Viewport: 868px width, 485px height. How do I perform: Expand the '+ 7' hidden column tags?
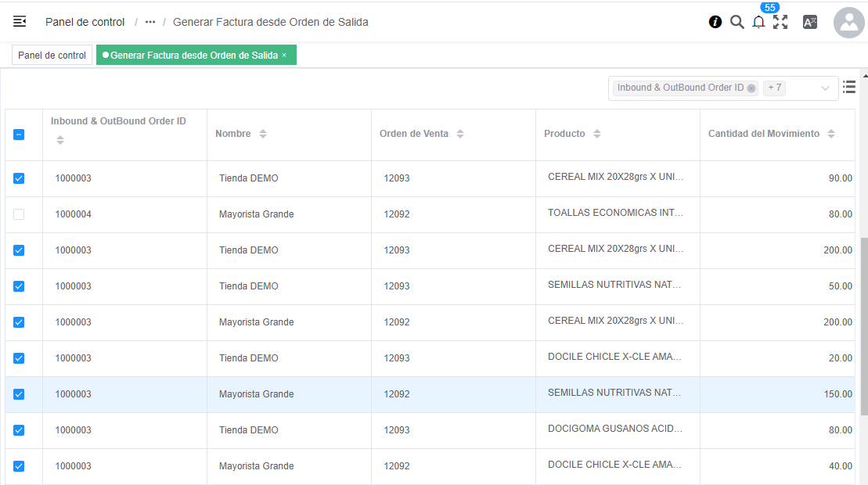click(x=774, y=88)
